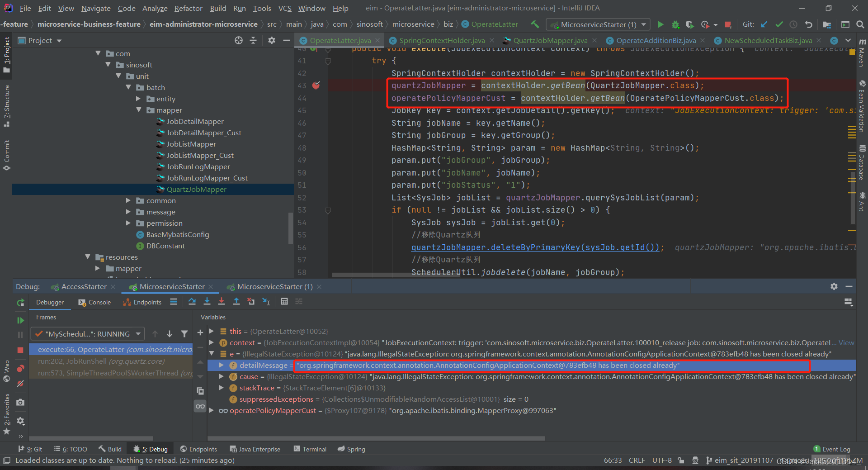This screenshot has height=470, width=868.
Task: Expand the stackTrace variable node
Action: coord(221,388)
